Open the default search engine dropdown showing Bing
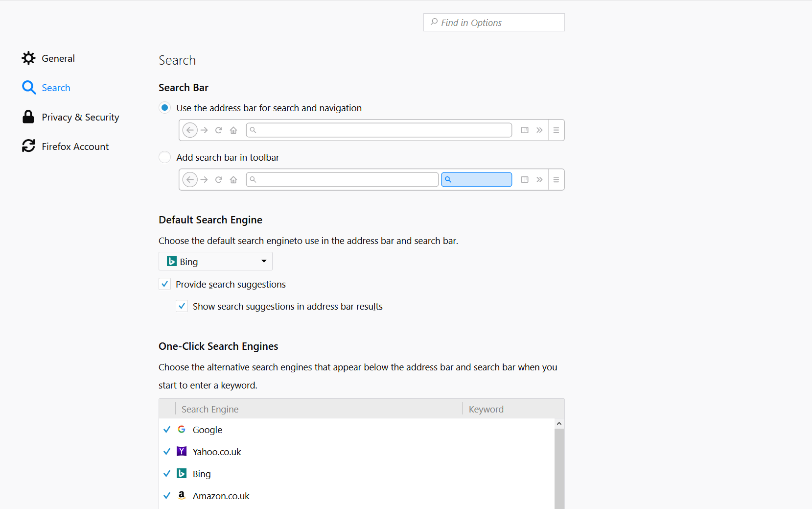 point(215,262)
